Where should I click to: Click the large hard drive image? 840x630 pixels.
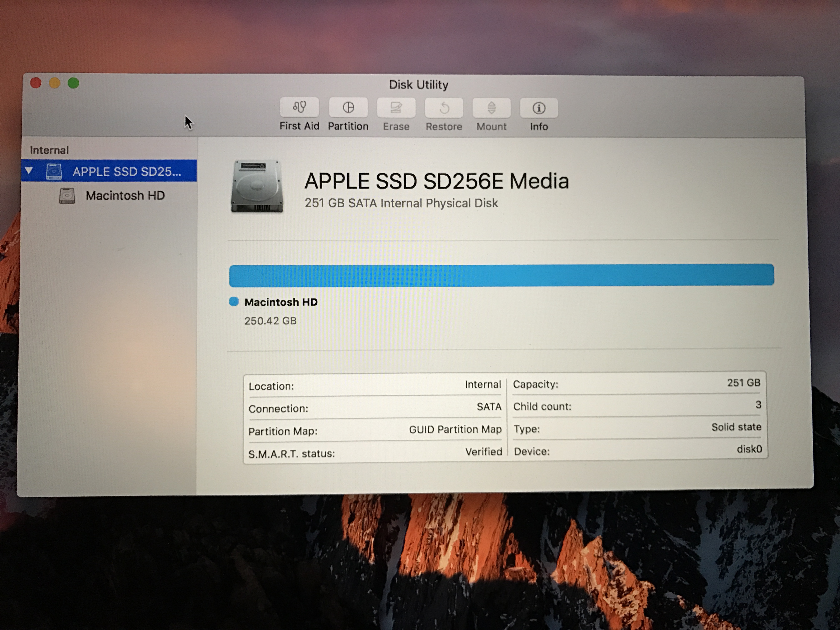(x=257, y=186)
